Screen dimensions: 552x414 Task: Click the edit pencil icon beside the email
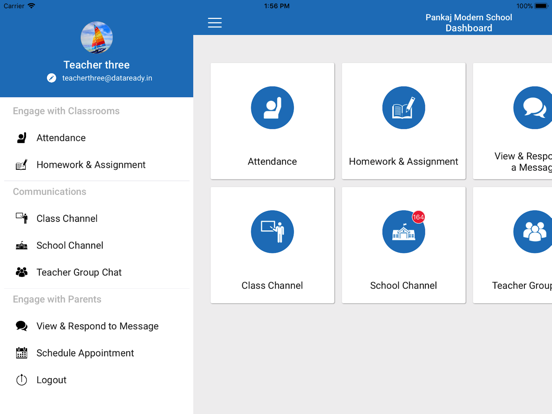tap(51, 78)
